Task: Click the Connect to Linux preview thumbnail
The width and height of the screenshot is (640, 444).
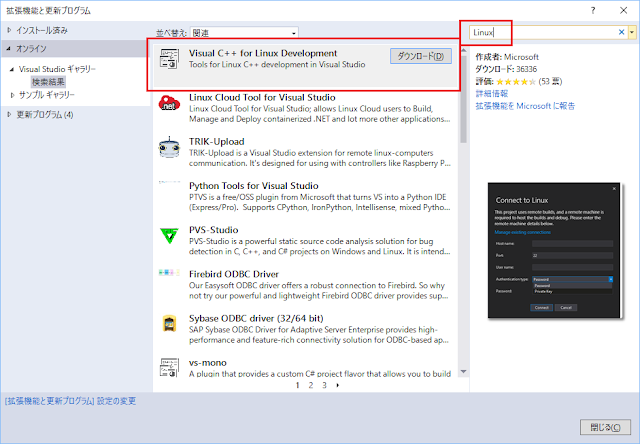Action: [554, 250]
